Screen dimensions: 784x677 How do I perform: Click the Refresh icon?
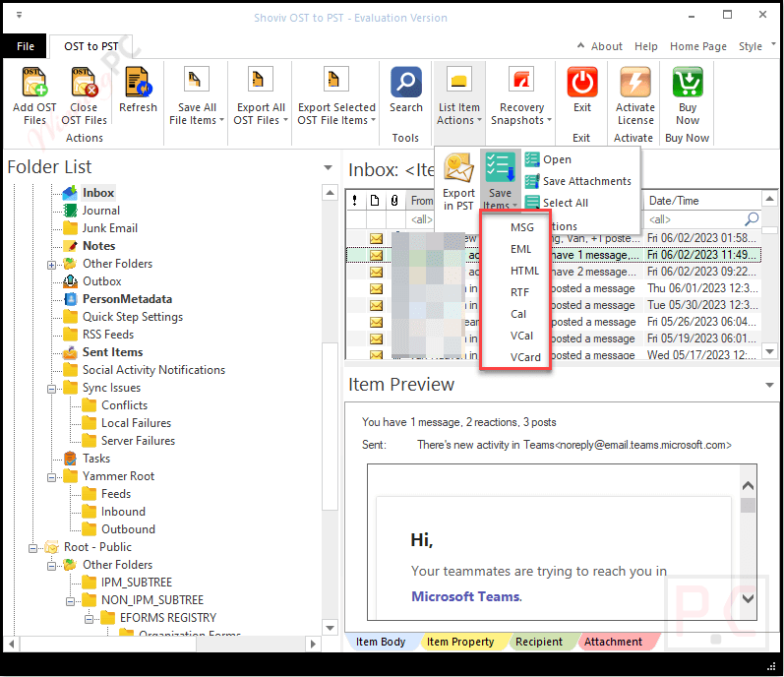138,82
